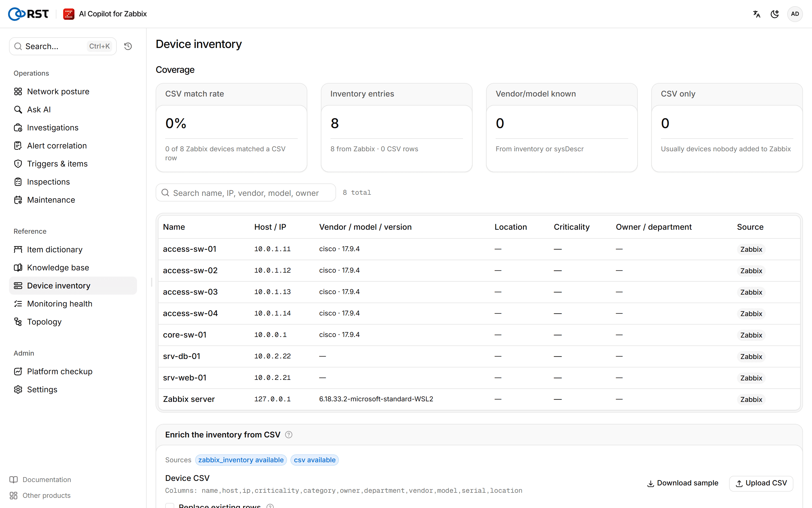Click the core-sw-01 device name

pos(185,335)
